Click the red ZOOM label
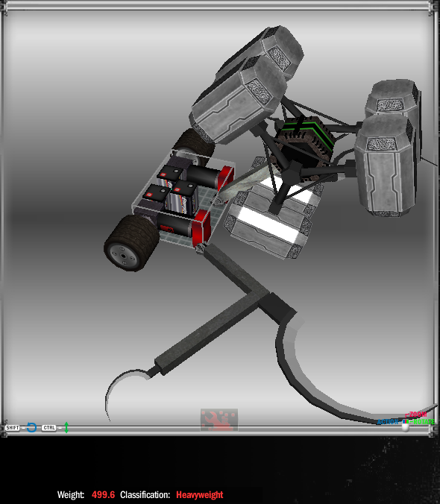Viewport: 440px width, 504px height. [x=418, y=415]
